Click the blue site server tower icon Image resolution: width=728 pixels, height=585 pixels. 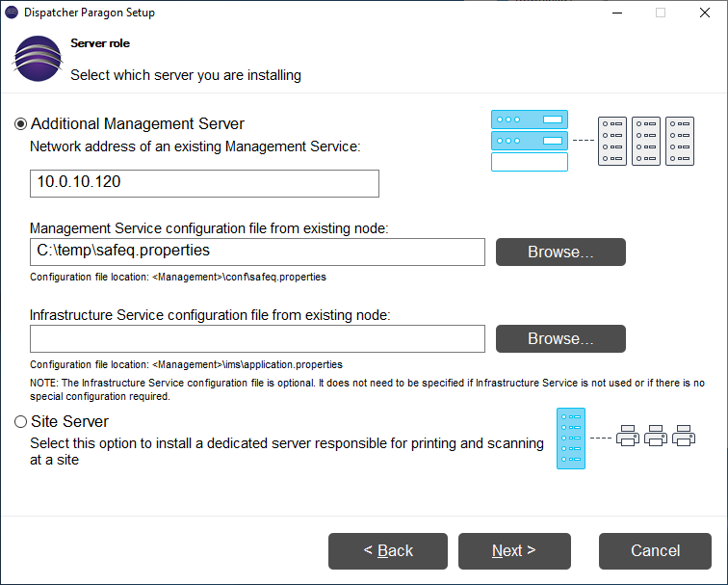coord(571,439)
